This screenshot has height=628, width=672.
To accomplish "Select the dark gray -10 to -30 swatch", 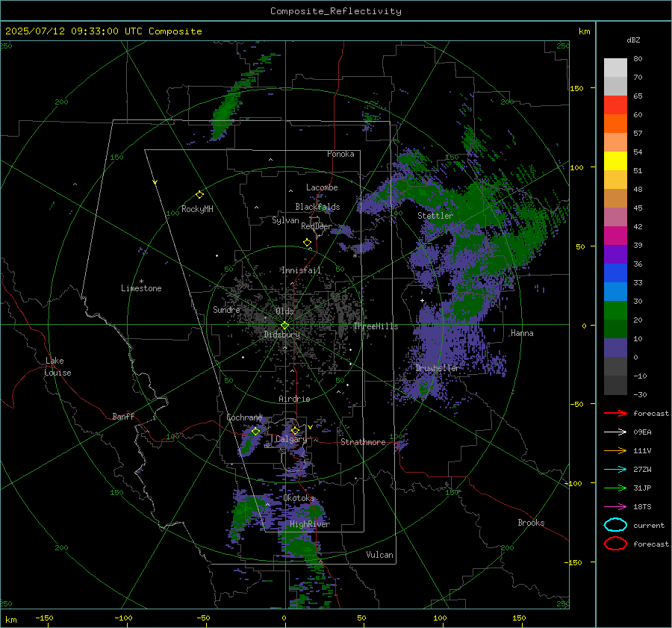I will pos(615,385).
